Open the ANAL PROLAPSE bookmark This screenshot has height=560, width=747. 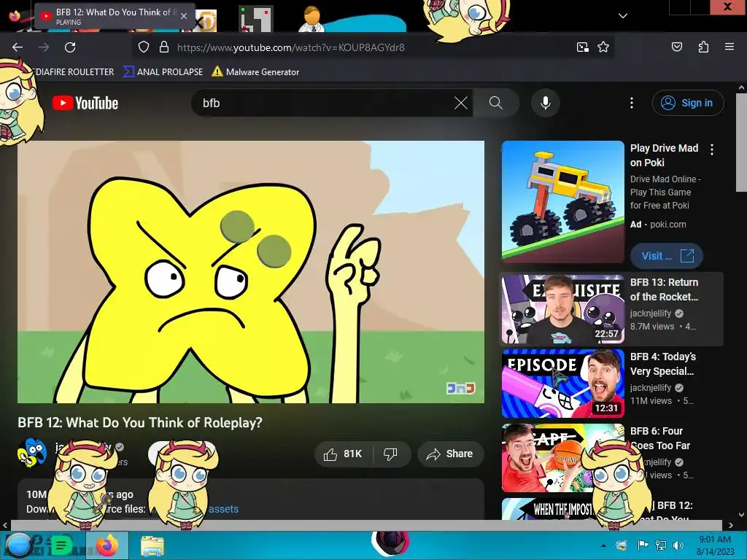point(163,72)
